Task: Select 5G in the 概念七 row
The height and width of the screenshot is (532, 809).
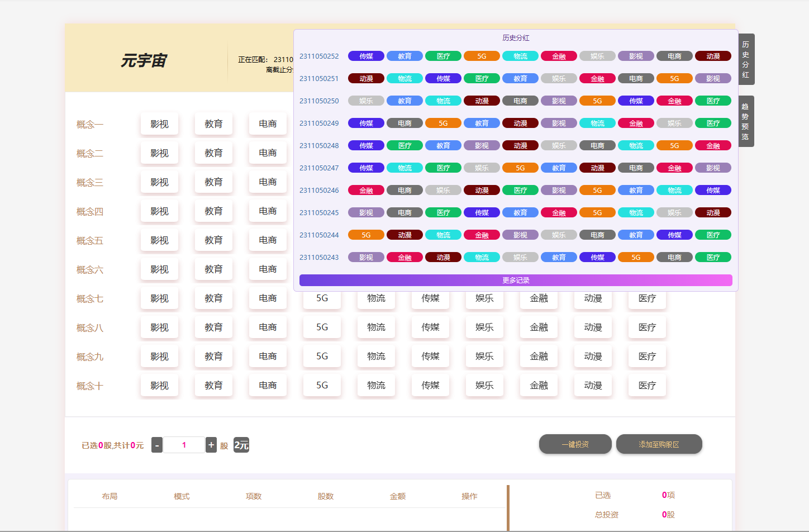Action: coord(322,298)
